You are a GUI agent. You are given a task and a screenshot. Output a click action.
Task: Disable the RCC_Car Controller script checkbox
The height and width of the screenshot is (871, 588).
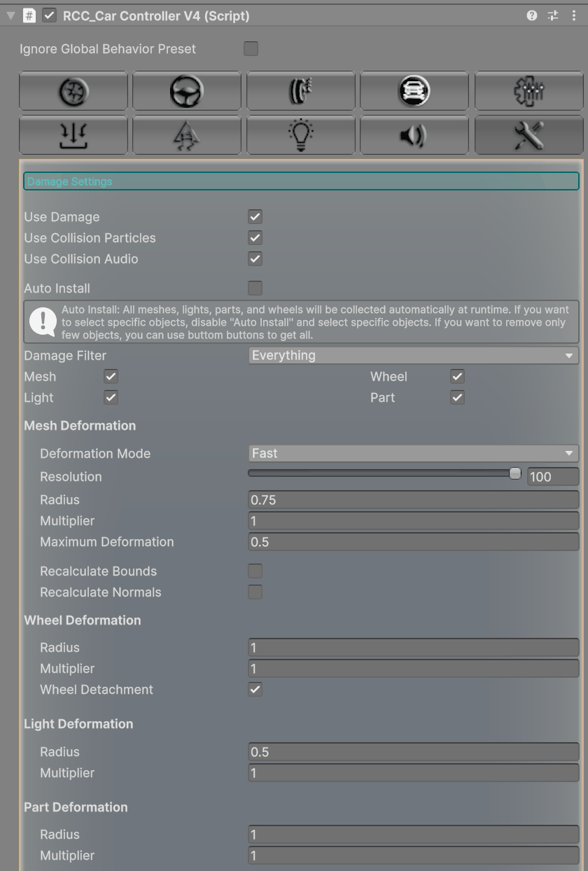tap(49, 15)
